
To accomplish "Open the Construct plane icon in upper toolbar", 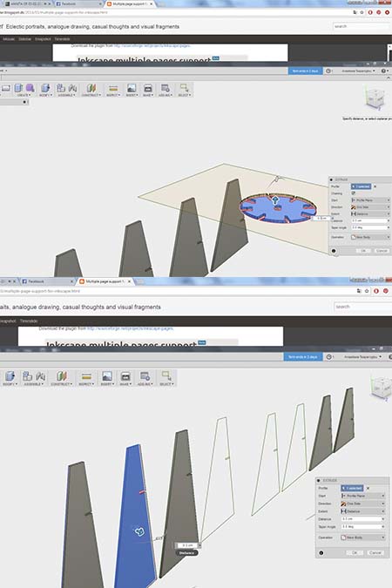I will click(x=91, y=89).
